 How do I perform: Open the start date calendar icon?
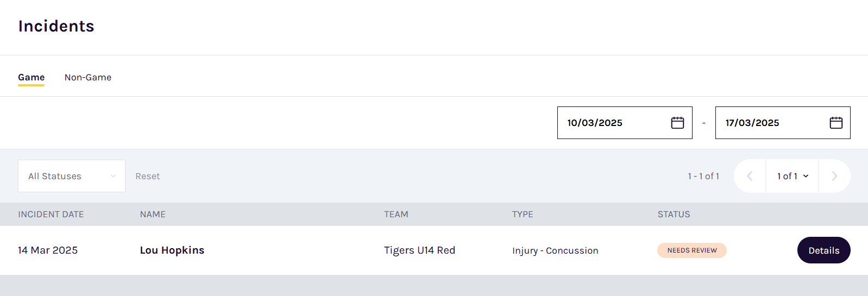point(677,123)
